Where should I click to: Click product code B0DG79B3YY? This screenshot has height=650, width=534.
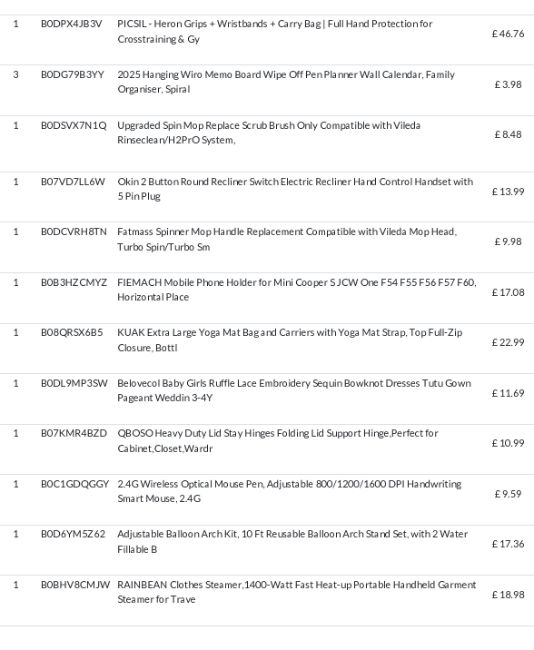tap(73, 75)
